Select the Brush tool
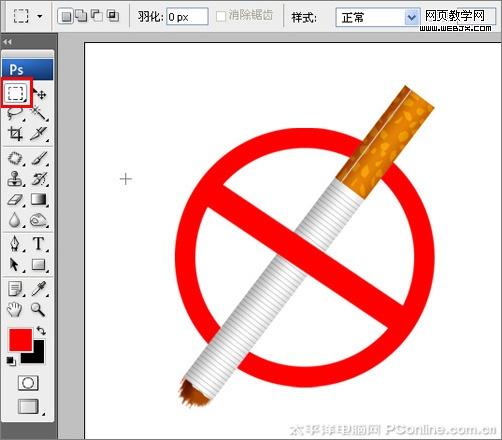 (x=39, y=158)
